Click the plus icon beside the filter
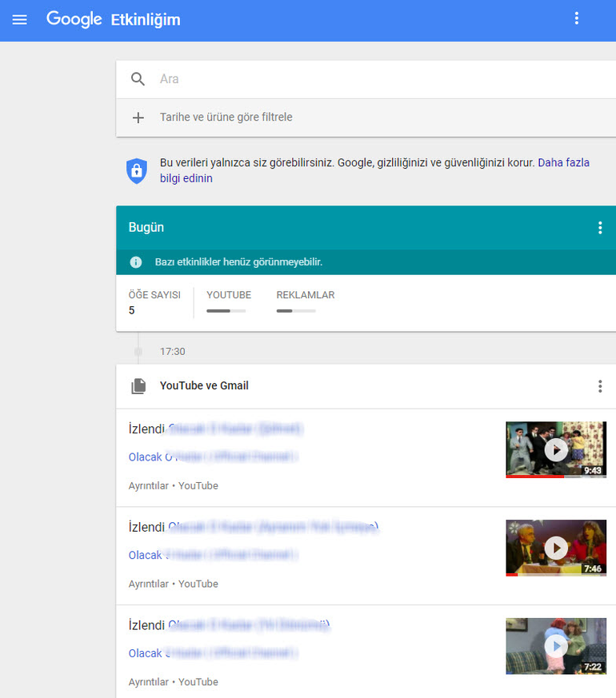Image resolution: width=616 pixels, height=698 pixels. [138, 118]
